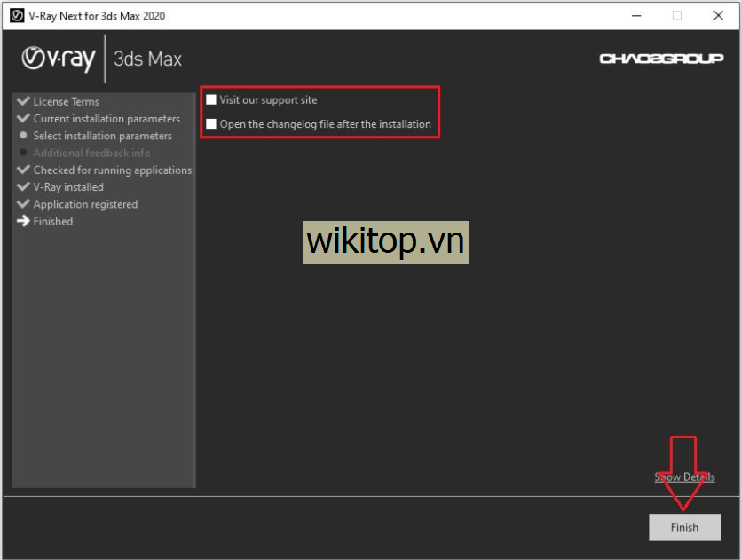Click the Select installation parameters bullet
741x560 pixels.
(x=23, y=136)
